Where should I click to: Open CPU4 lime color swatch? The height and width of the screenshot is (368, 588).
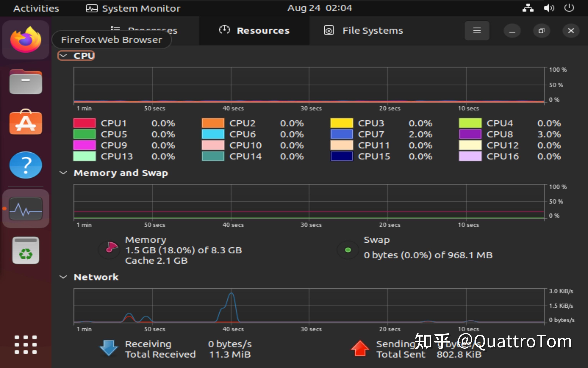tap(470, 123)
